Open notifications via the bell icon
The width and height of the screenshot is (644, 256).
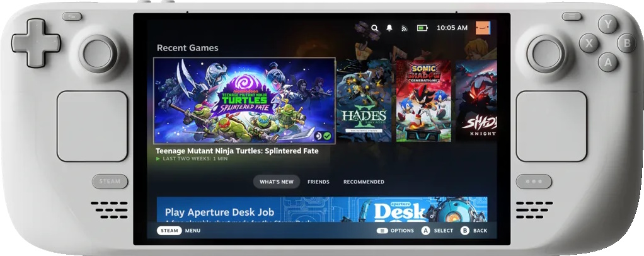389,28
